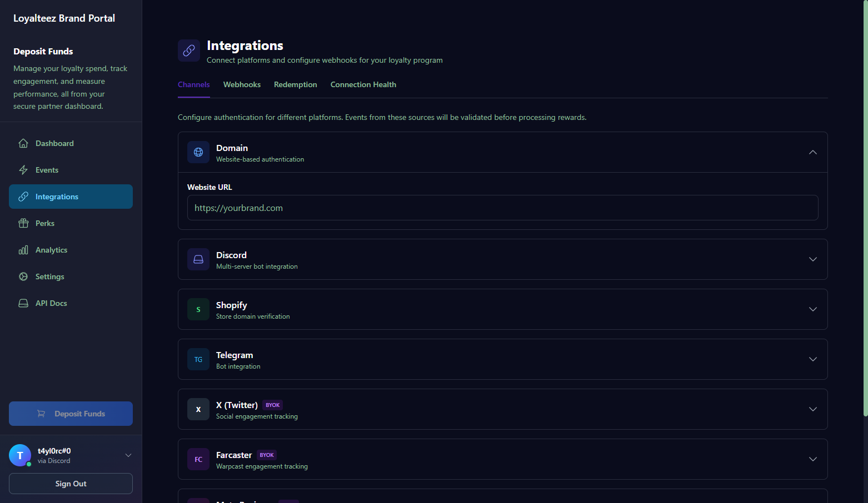This screenshot has width=868, height=503.
Task: Select the Events lightning bolt icon in sidebar
Action: click(x=23, y=170)
